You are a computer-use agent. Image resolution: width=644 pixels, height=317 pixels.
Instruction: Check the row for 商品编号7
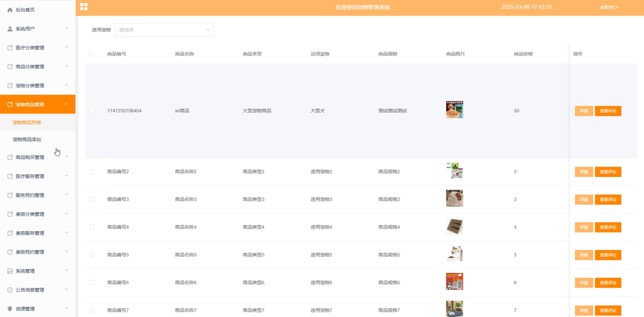(x=92, y=310)
